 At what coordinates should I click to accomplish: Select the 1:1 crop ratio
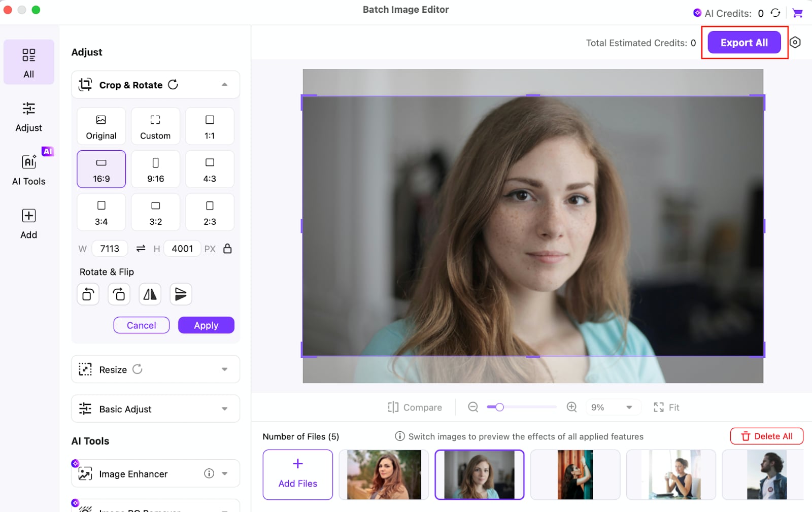pos(210,126)
